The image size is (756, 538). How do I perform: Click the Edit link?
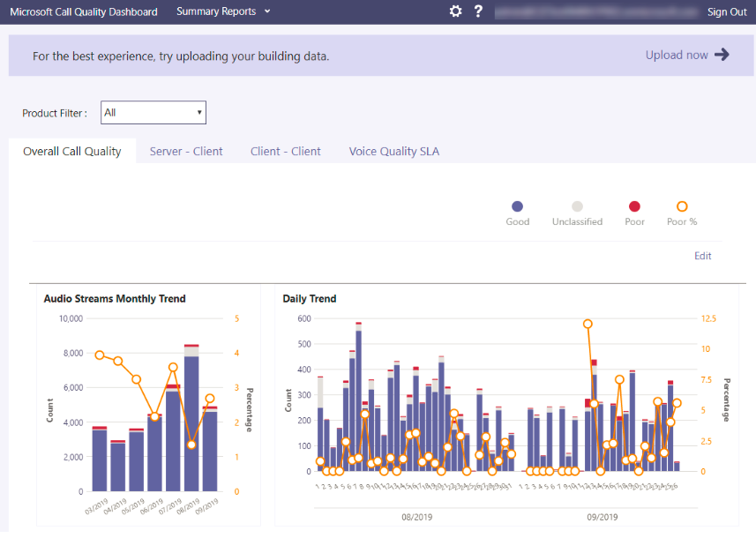click(702, 256)
